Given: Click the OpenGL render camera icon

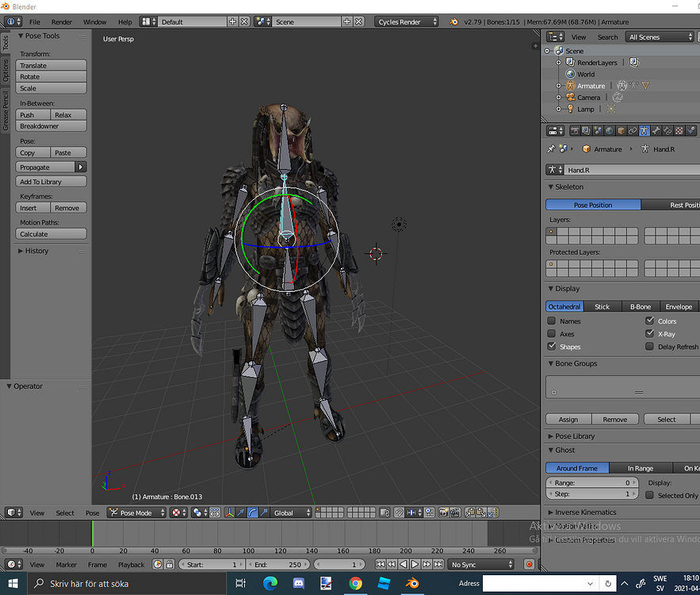Looking at the screenshot, I should [443, 512].
